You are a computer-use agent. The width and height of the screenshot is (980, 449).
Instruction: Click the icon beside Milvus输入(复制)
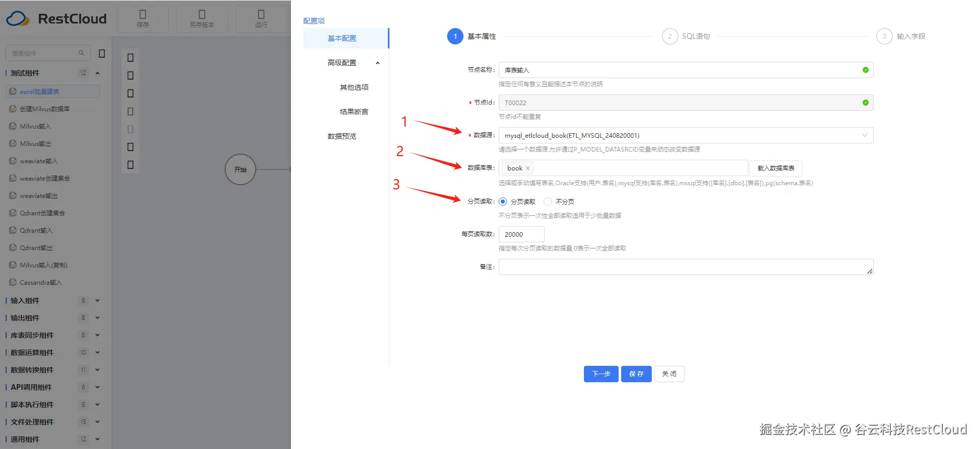tap(13, 265)
